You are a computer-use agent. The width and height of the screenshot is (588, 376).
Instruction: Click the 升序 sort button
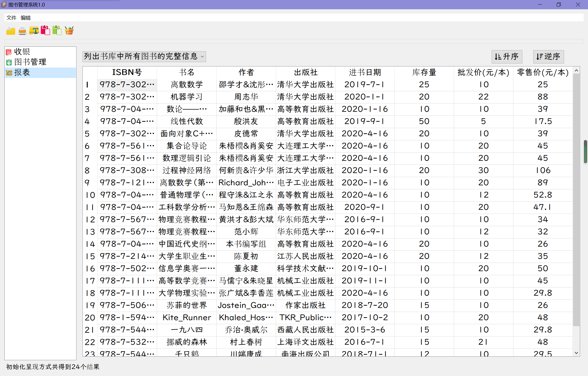pyautogui.click(x=506, y=57)
